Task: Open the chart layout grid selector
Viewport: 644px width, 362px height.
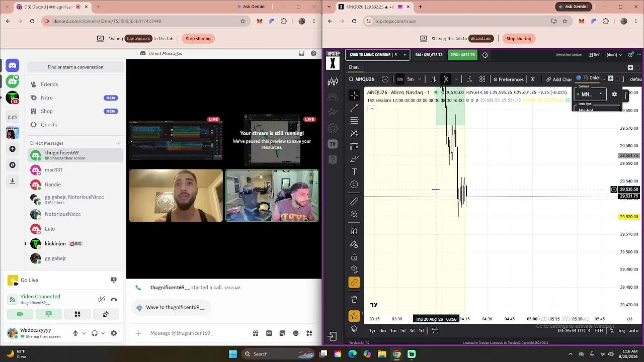Action: [482, 79]
